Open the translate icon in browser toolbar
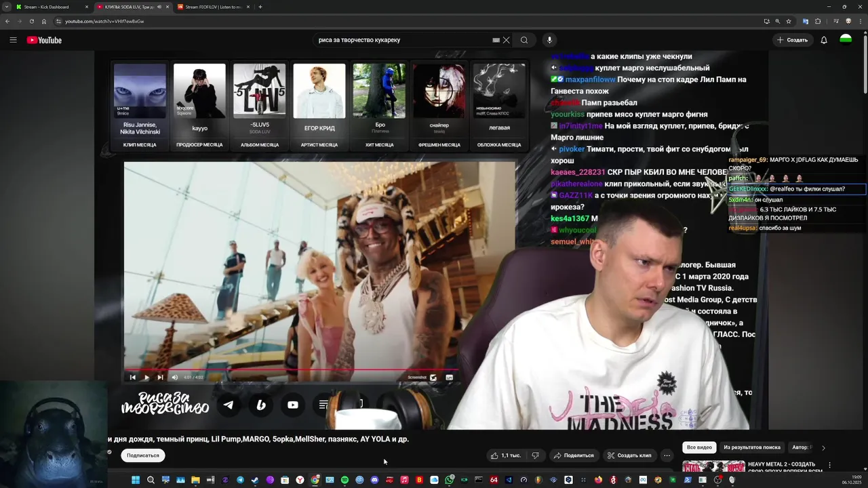868x488 pixels. tap(806, 21)
